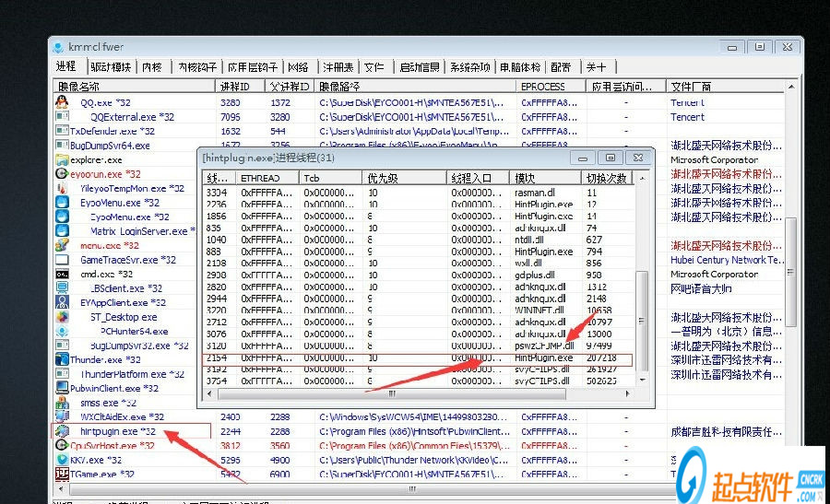This screenshot has height=504, width=830.
Task: Click the thread list scroll-down arrow
Action: coord(642,380)
